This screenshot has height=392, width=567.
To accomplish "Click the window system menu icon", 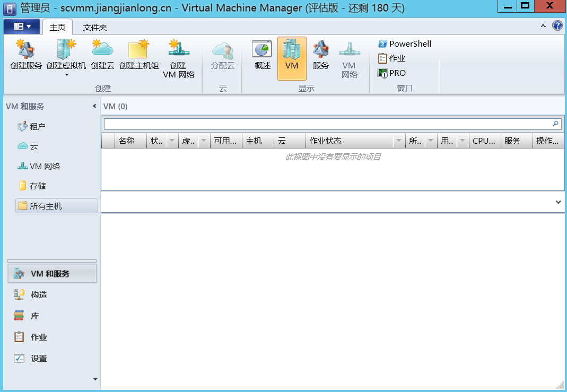I will pyautogui.click(x=10, y=8).
